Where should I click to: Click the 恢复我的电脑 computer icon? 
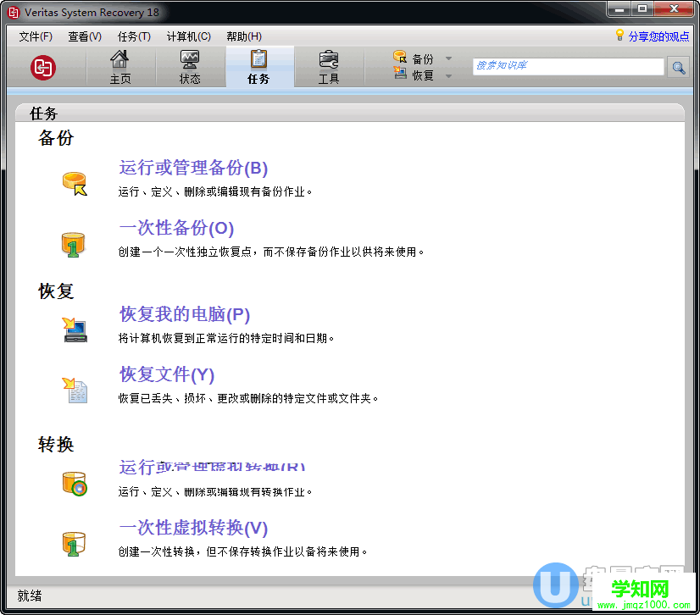(x=75, y=329)
